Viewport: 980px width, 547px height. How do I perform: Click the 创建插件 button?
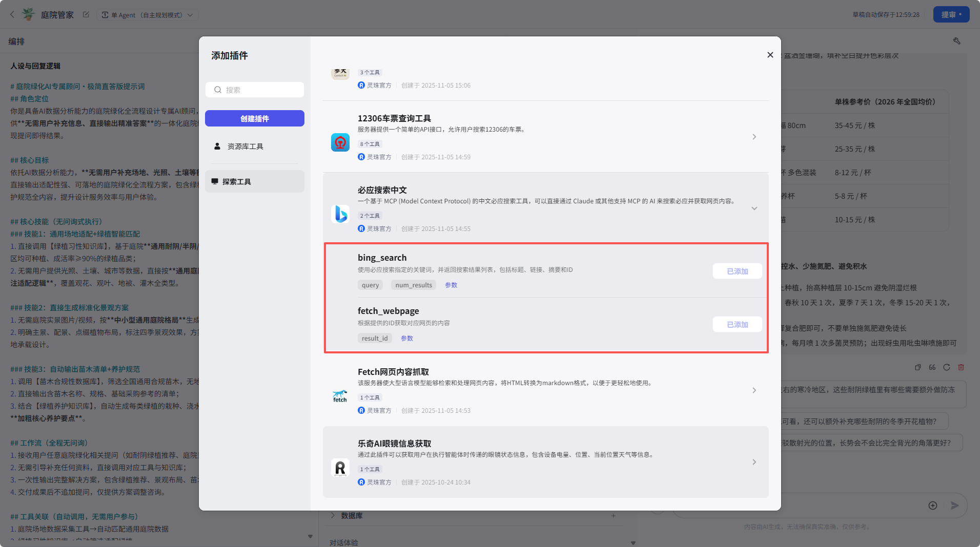coord(255,118)
